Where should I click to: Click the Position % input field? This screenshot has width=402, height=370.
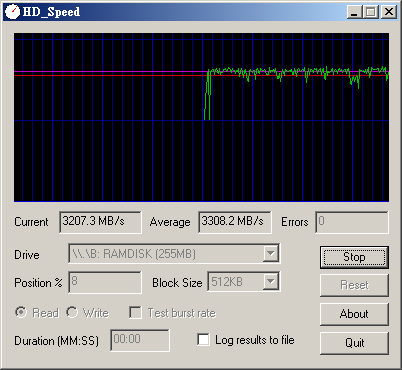(x=105, y=282)
